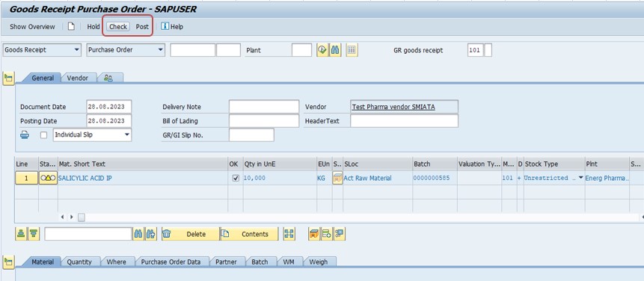Collapse header data using General tab side icon
Image resolution: width=644 pixels, height=281 pixels.
tap(9, 78)
